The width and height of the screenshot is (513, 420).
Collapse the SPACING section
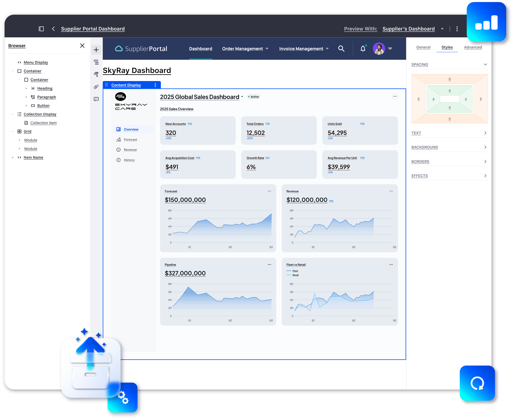[485, 64]
